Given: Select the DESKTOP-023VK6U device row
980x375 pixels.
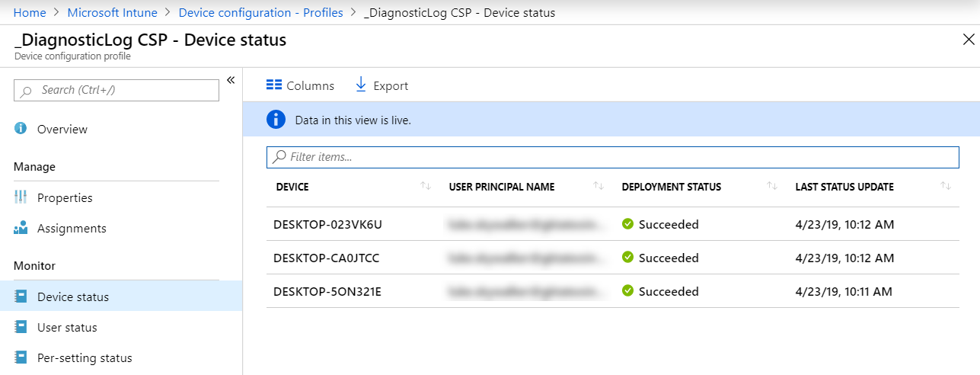Looking at the screenshot, I should pos(327,224).
